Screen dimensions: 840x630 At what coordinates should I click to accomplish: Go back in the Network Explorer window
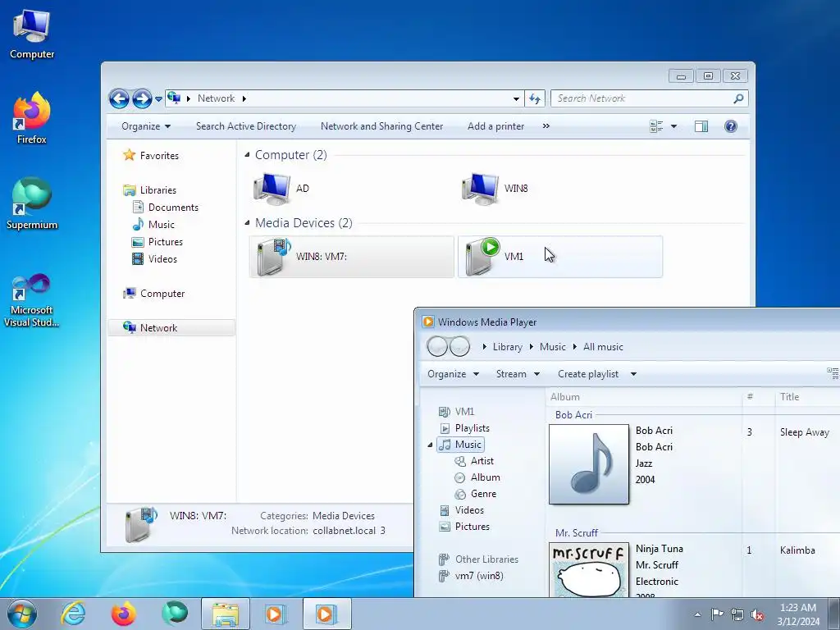click(x=119, y=98)
